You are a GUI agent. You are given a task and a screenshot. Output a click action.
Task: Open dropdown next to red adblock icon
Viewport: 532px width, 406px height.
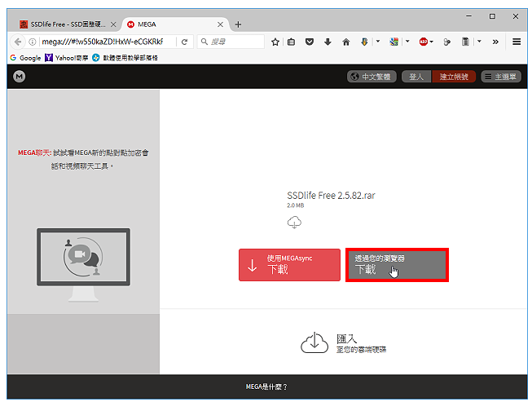432,42
